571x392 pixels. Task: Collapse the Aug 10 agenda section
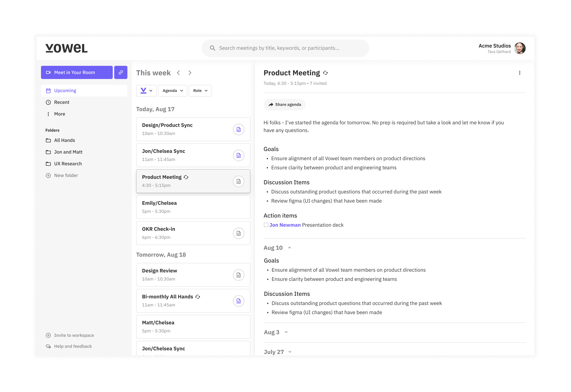pos(290,248)
